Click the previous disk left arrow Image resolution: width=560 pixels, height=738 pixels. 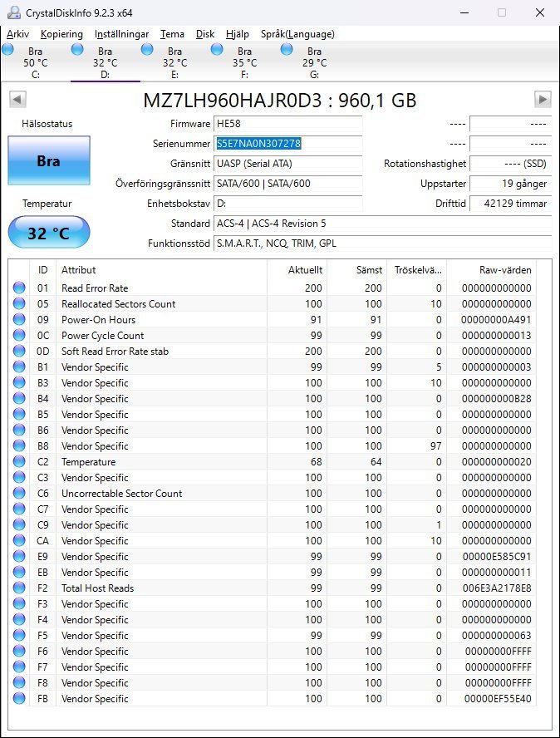17,100
